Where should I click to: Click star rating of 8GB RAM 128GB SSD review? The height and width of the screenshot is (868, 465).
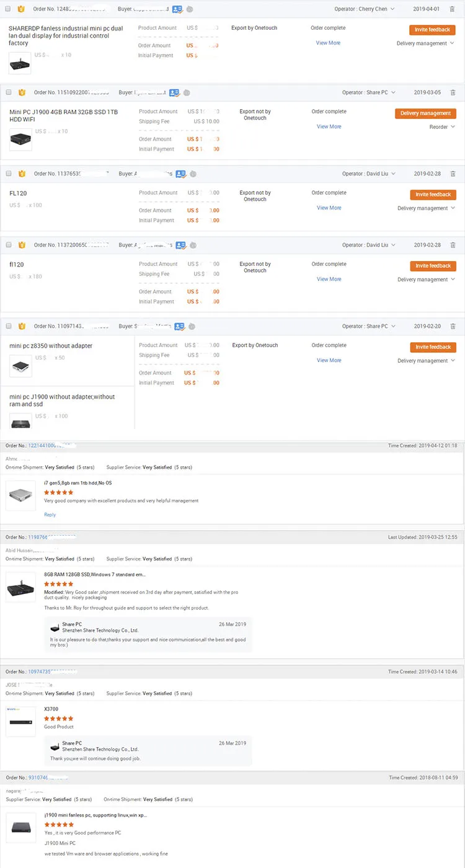click(x=58, y=583)
